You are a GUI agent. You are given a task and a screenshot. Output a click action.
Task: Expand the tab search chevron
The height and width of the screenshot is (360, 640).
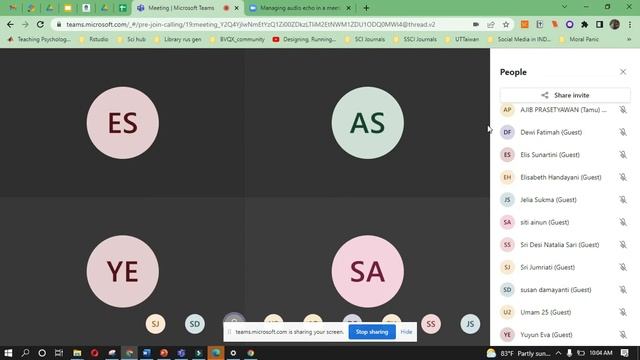(x=564, y=7)
